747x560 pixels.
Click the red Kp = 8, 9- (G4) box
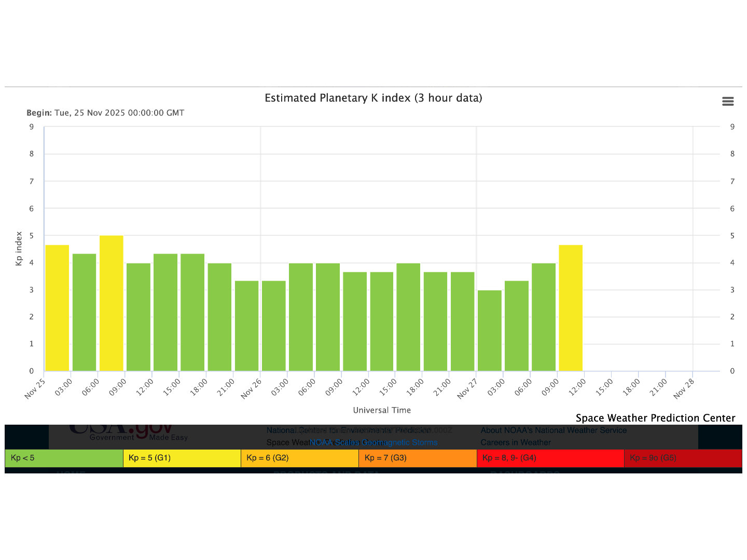point(550,458)
